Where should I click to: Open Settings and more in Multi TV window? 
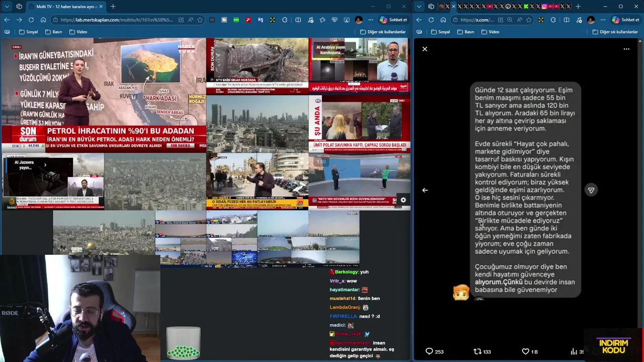[x=371, y=20]
